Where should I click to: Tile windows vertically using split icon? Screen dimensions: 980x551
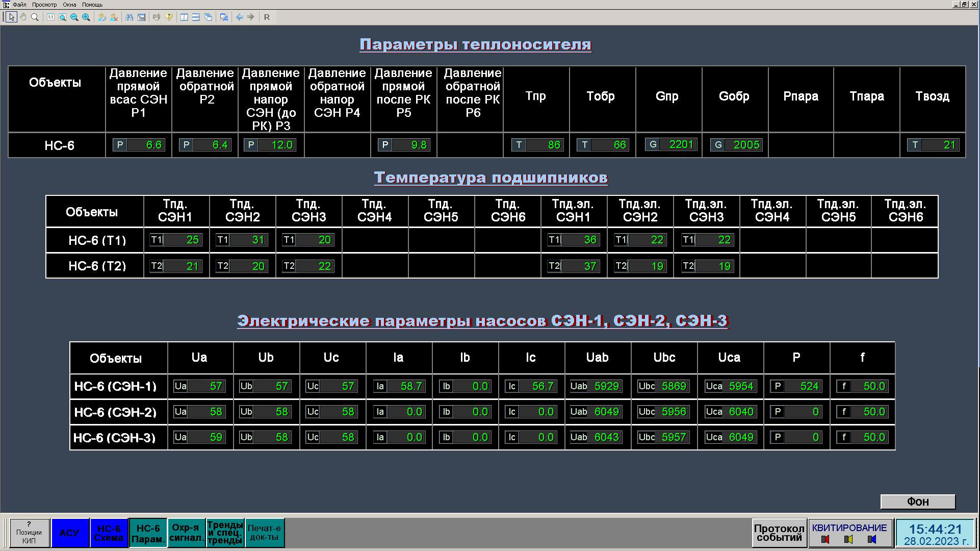pos(184,17)
